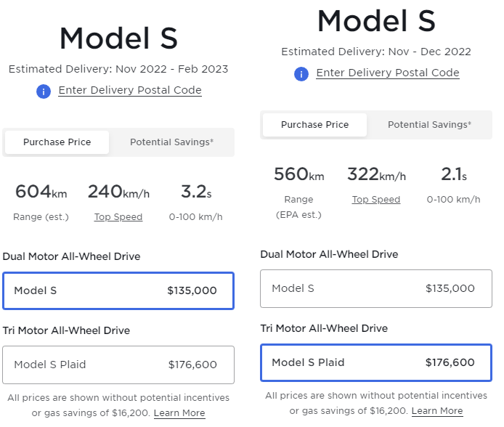Switch to left panel Potential Savings tab
The width and height of the screenshot is (504, 427).
(x=171, y=142)
